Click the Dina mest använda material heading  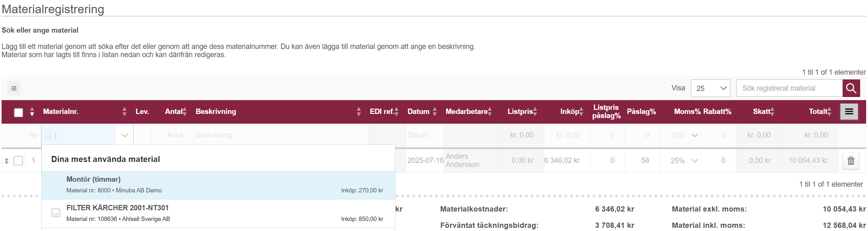105,159
